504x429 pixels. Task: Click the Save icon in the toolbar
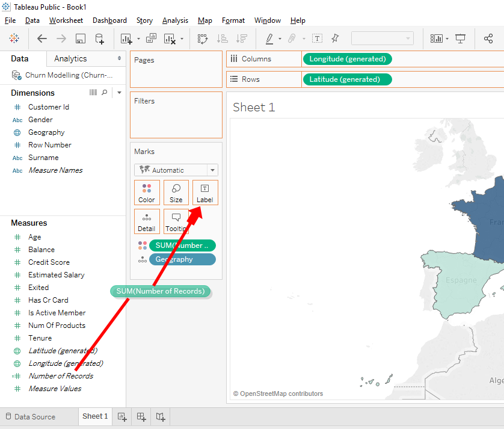(x=79, y=38)
